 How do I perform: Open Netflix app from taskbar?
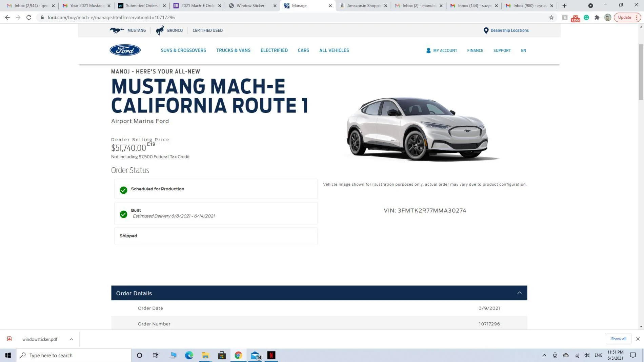click(271, 355)
